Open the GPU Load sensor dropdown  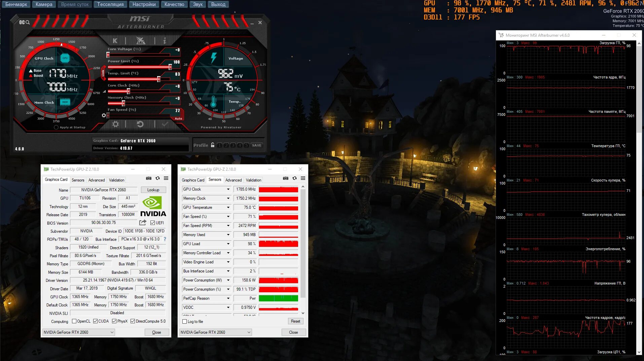[228, 244]
